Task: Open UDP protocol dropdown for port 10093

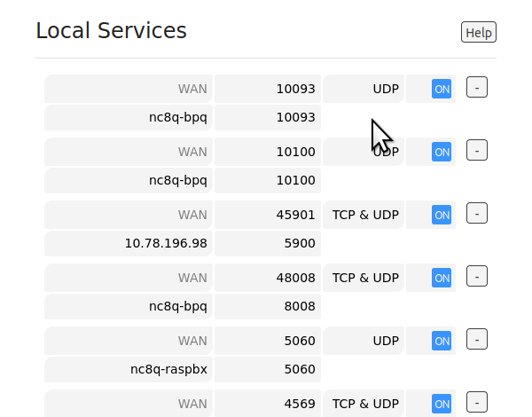Action: [x=364, y=89]
